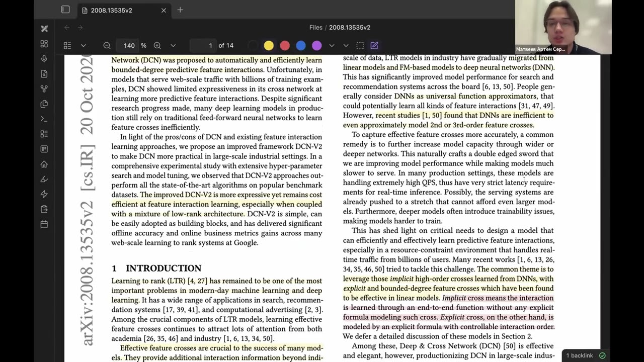
Task: Expand the PDF sidebar options chevron
Action: [83, 46]
